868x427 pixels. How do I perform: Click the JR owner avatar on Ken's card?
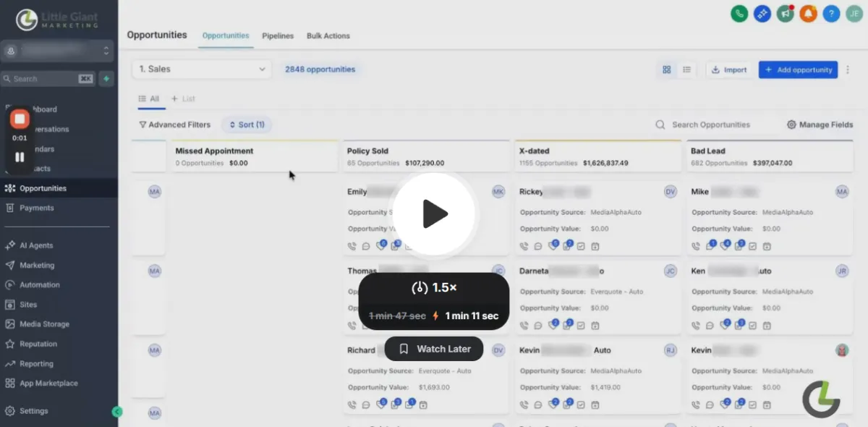842,271
